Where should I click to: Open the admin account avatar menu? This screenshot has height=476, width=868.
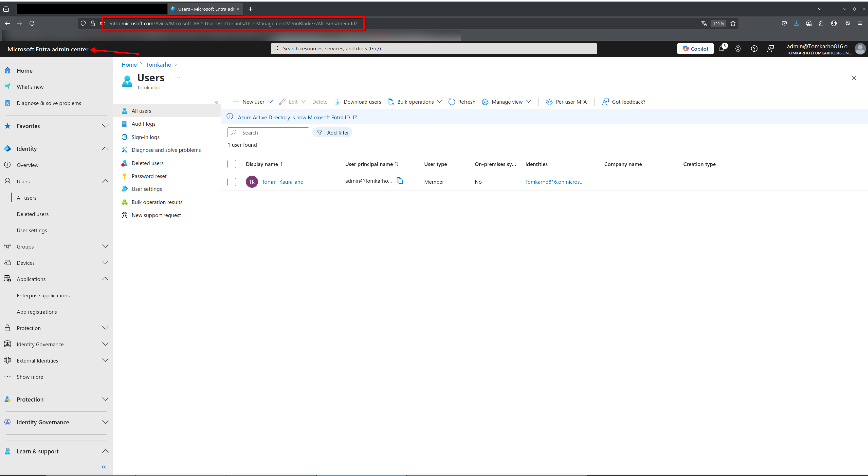[860, 49]
